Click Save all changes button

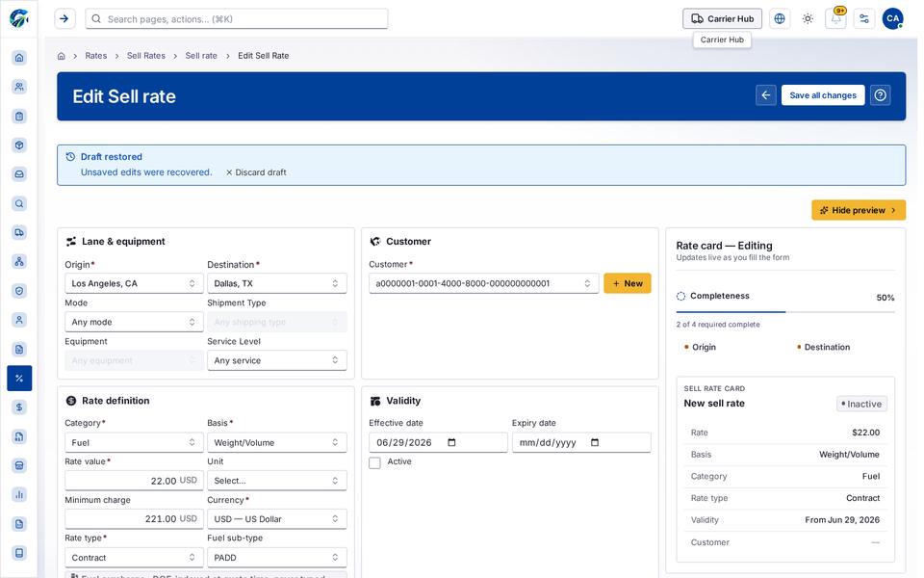(x=823, y=95)
